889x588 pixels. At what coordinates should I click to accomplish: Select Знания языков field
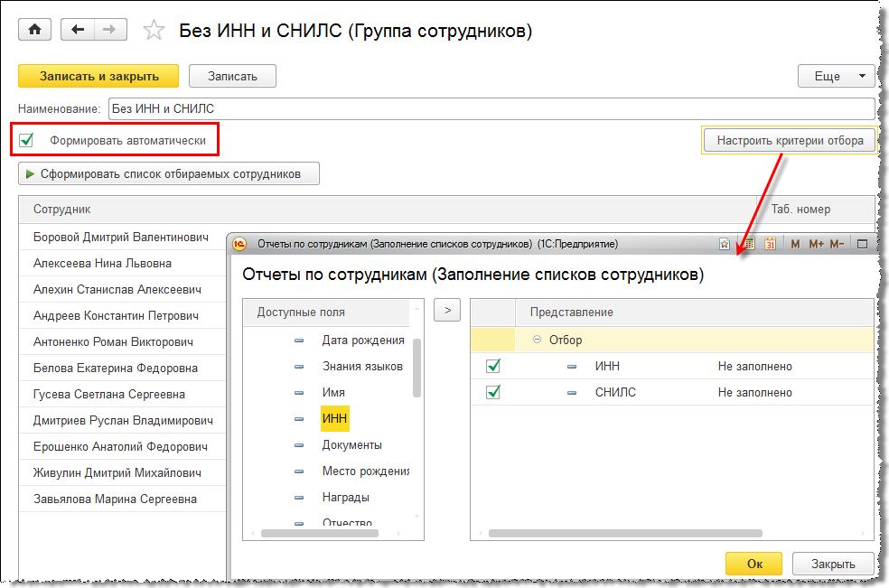tap(363, 367)
